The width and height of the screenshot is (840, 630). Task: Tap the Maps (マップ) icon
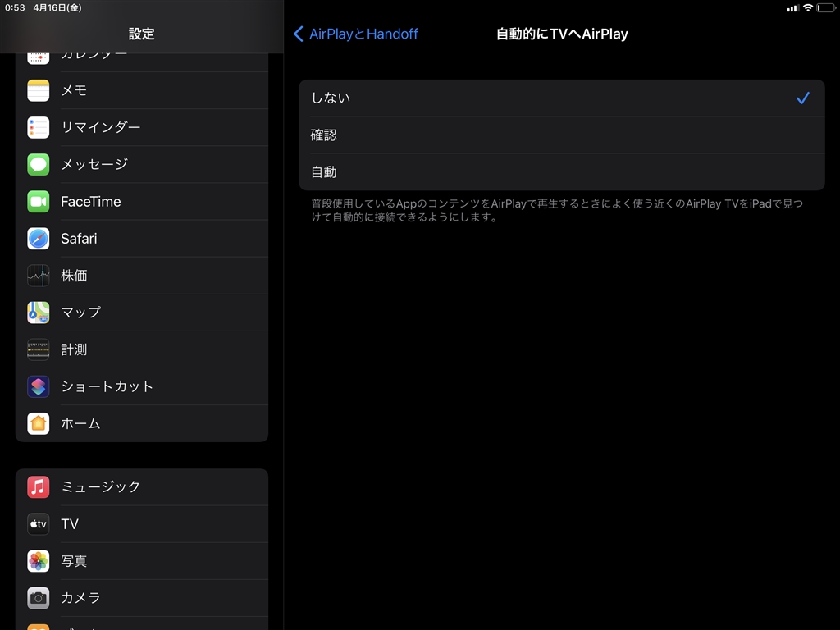pyautogui.click(x=38, y=313)
